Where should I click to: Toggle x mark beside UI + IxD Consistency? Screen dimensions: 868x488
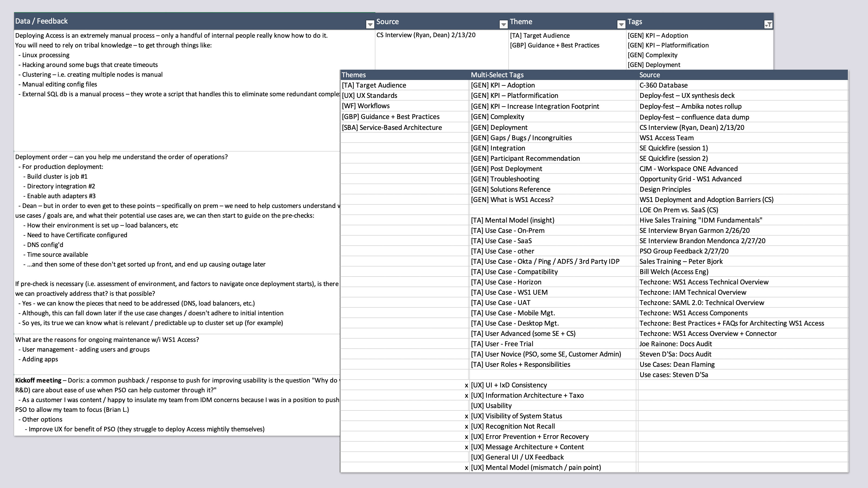(x=466, y=385)
